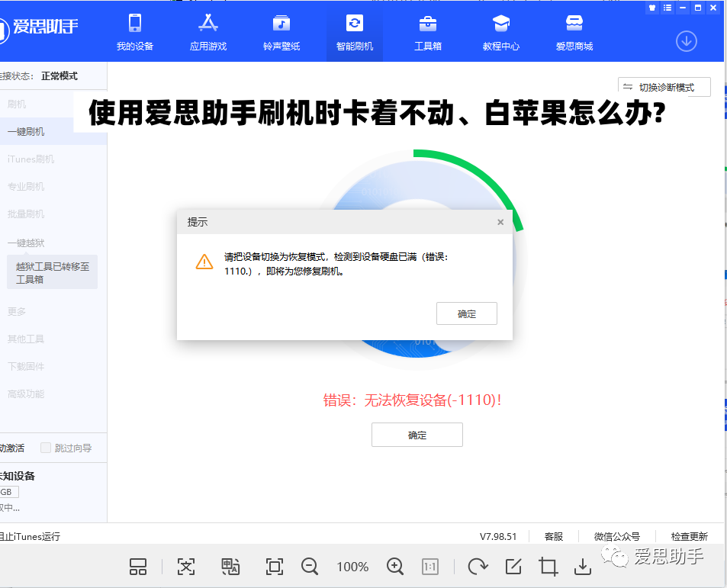The image size is (727, 588).
Task: Click the 正常模式 connection status text
Action: [60, 76]
